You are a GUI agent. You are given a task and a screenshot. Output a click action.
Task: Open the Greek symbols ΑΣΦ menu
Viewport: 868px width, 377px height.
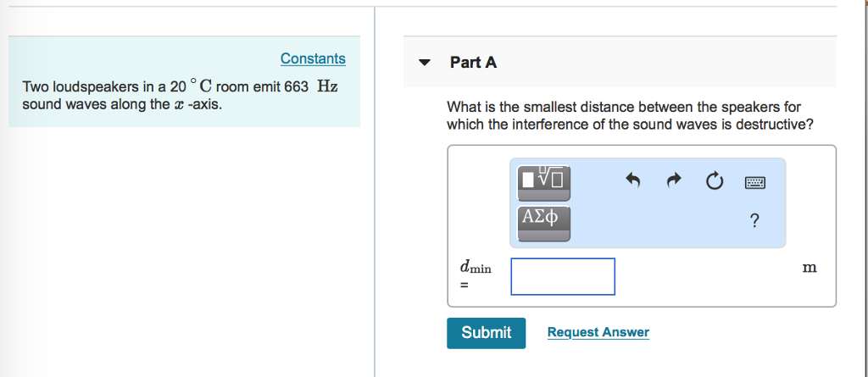tap(543, 219)
